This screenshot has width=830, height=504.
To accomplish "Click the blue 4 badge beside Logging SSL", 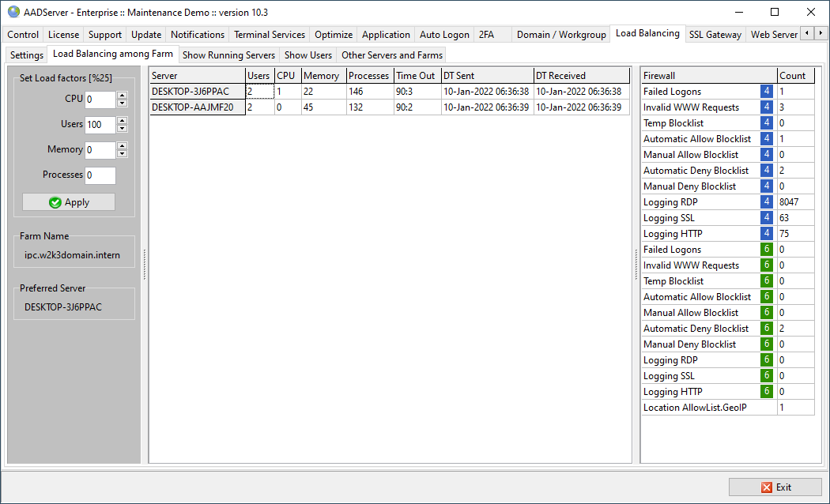I will 766,218.
